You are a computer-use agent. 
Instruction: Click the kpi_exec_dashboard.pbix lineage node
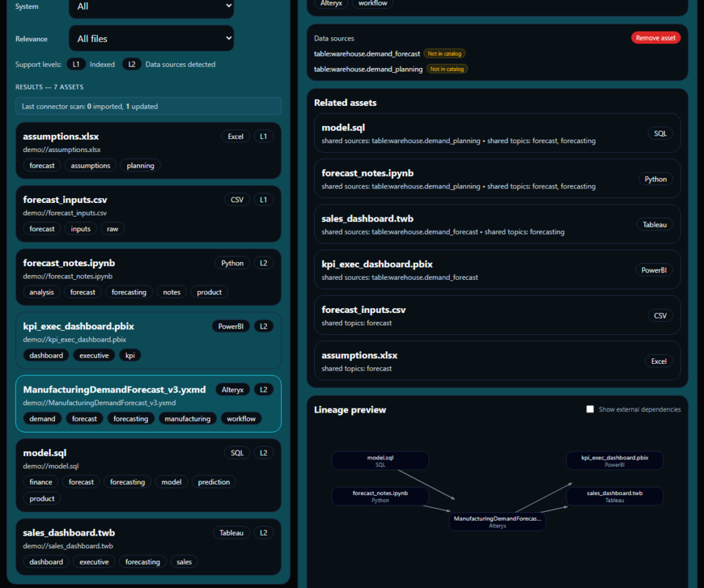point(615,461)
